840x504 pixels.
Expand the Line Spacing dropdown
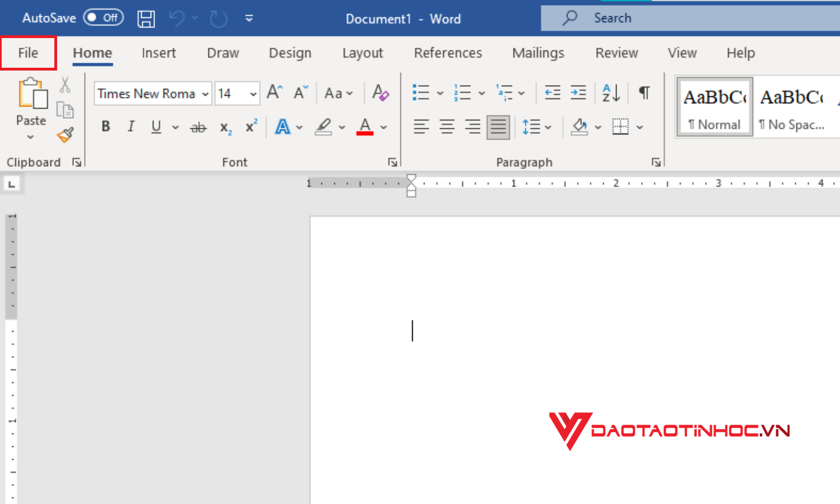[548, 128]
